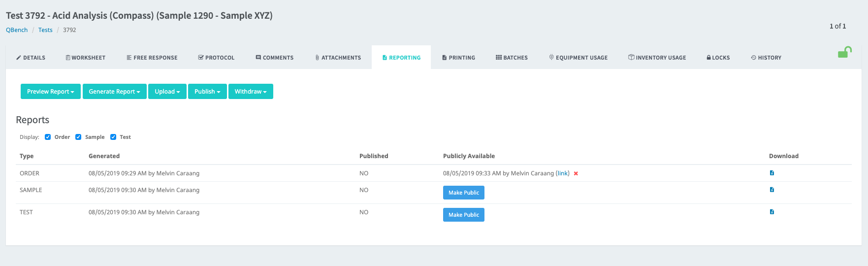Expand the Preview Report dropdown

tap(51, 92)
